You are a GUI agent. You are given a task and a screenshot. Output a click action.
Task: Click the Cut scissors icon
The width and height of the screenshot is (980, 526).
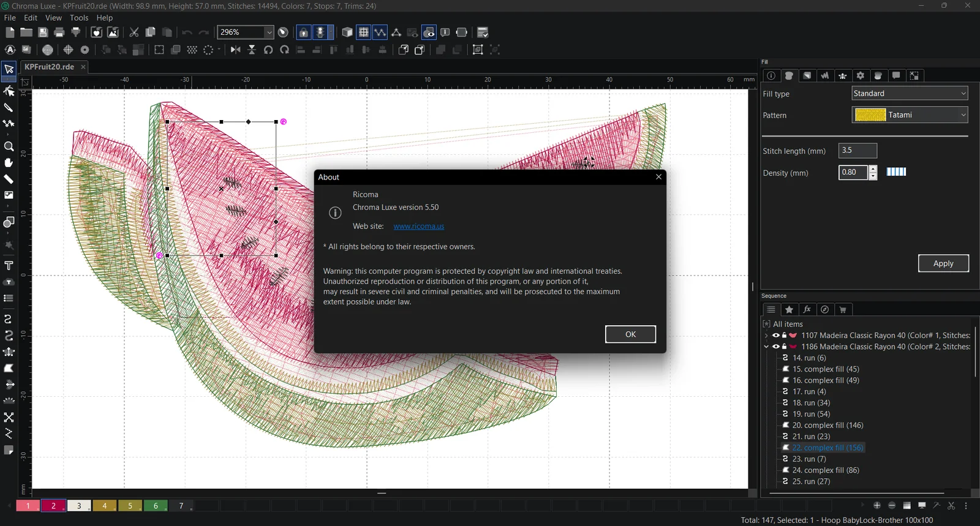[134, 32]
